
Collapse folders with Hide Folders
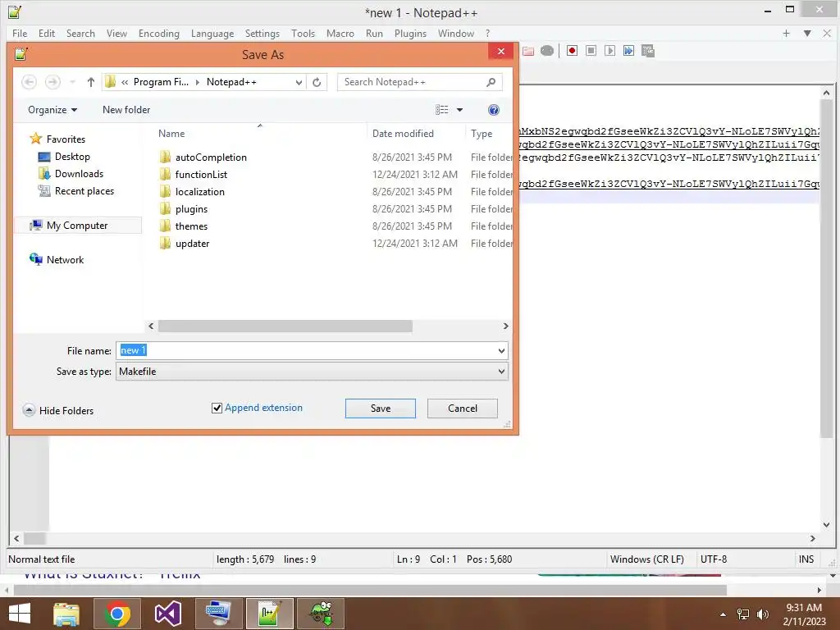pyautogui.click(x=58, y=410)
